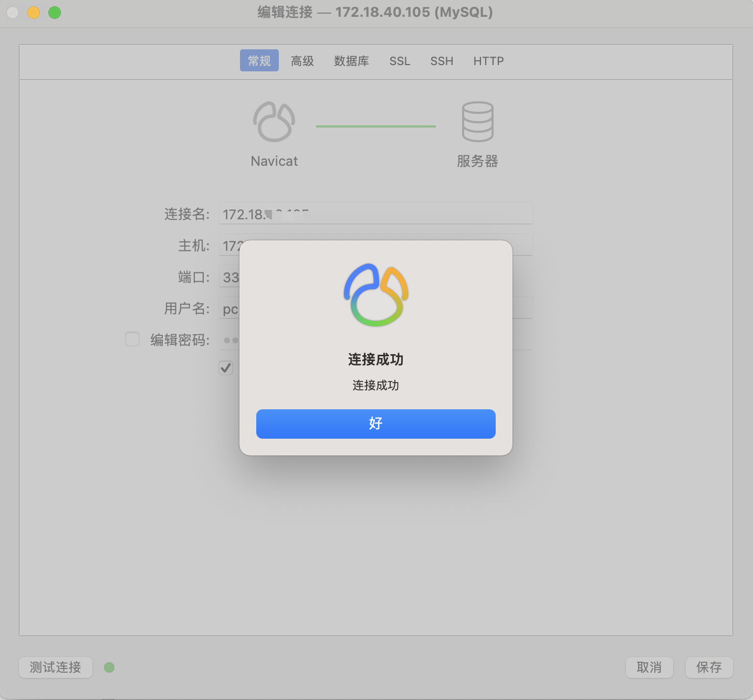Open the 数据库 tab
Screen dimensions: 753x700
coord(351,61)
